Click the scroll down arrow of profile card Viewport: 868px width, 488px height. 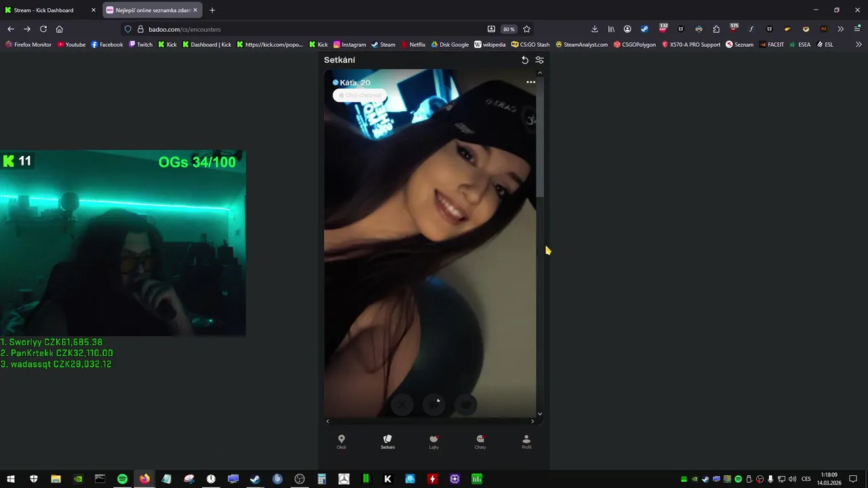[540, 413]
